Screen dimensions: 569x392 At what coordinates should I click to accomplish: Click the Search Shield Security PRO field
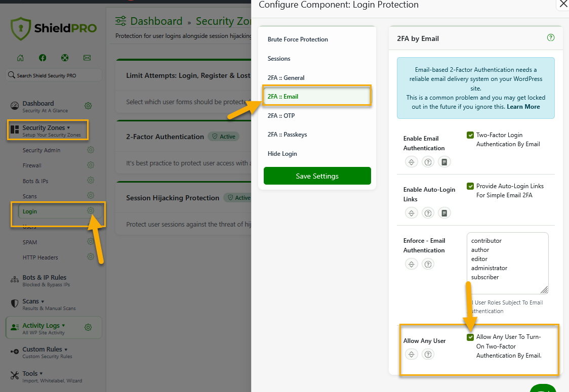(x=54, y=75)
